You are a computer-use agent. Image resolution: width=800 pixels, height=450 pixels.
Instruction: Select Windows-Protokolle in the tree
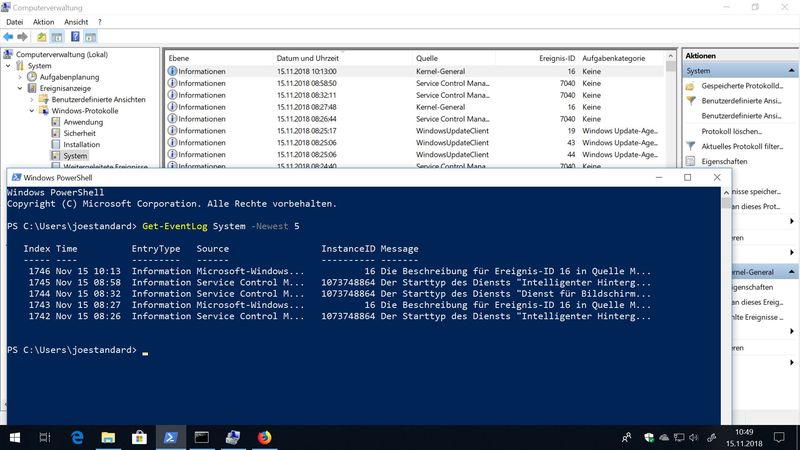(85, 111)
